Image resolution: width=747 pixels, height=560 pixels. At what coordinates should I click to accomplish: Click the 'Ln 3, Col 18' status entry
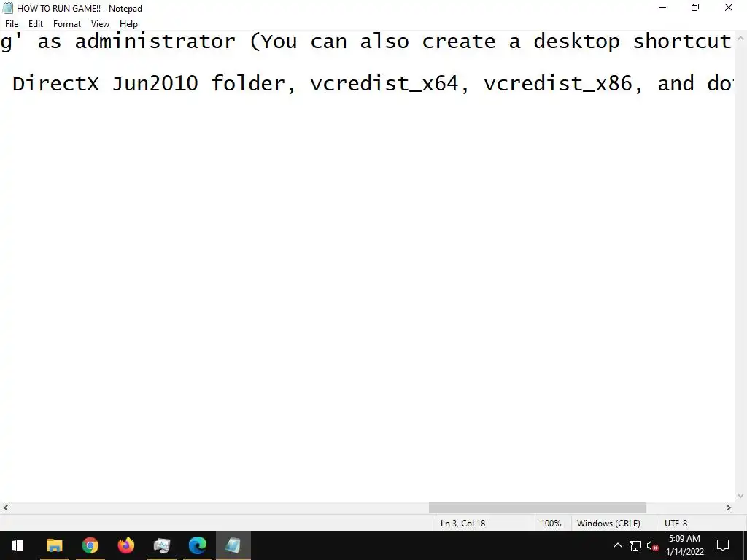click(462, 523)
